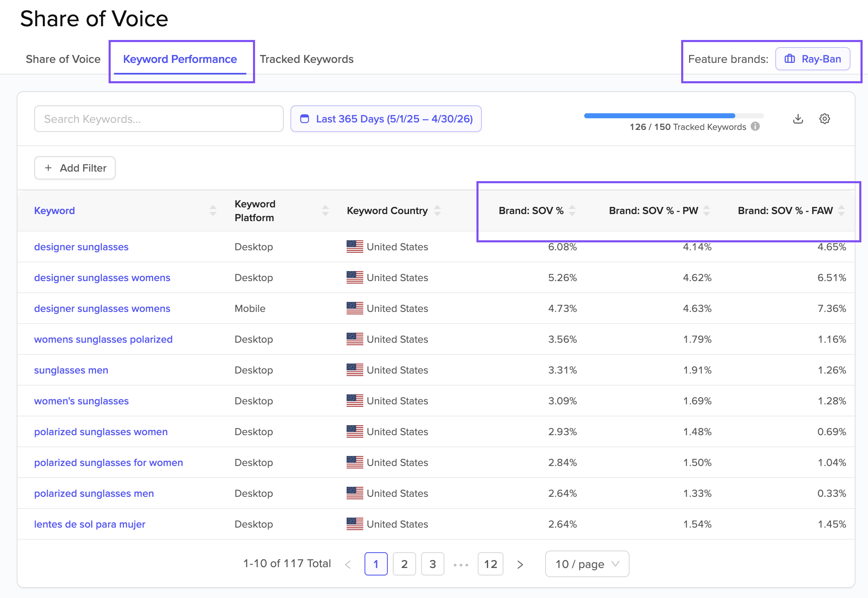868x598 pixels.
Task: Click the tracked keywords progress bar
Action: 674,116
